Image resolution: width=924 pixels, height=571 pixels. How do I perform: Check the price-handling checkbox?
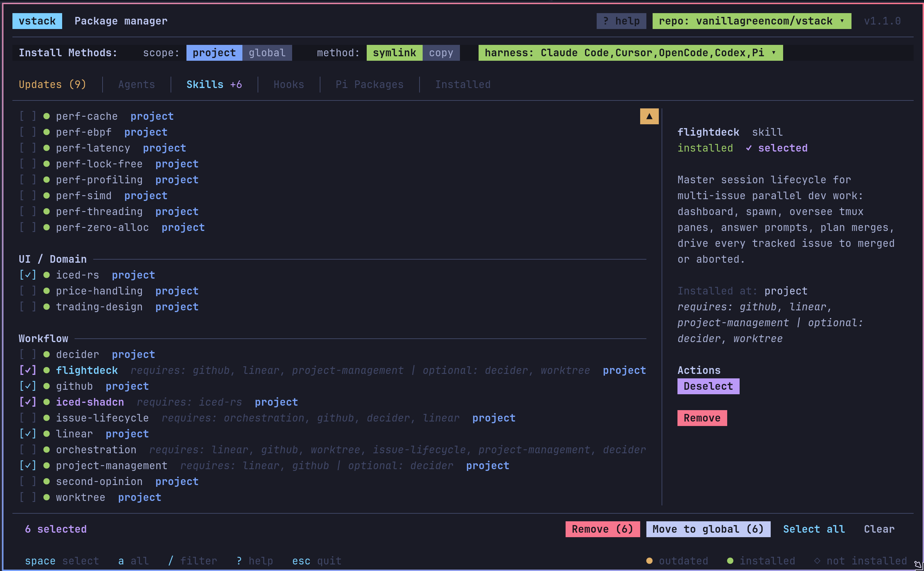pos(28,291)
